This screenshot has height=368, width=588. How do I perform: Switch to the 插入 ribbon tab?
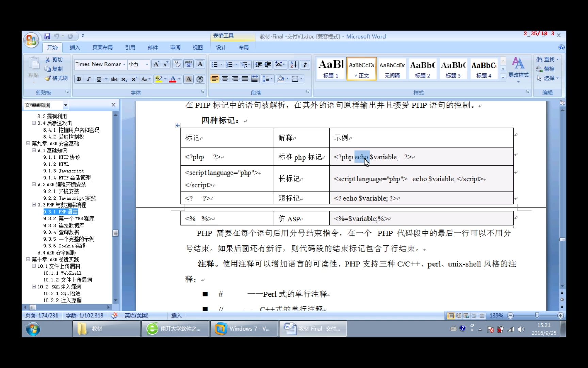tap(75, 47)
